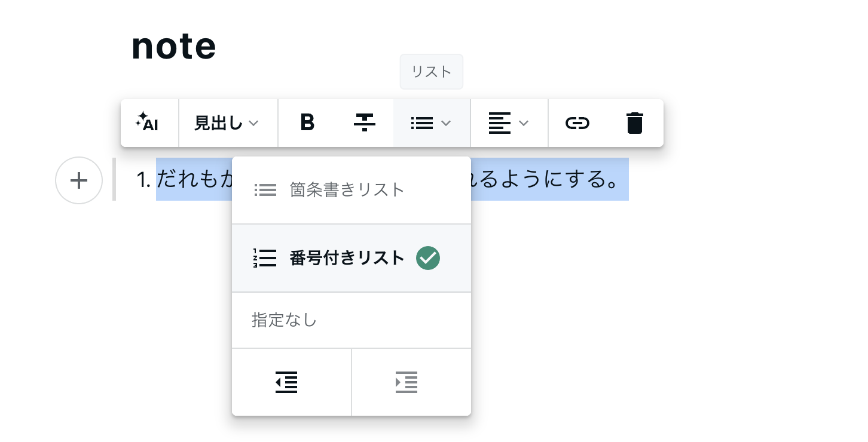
Task: Click the note title text
Action: tap(174, 46)
